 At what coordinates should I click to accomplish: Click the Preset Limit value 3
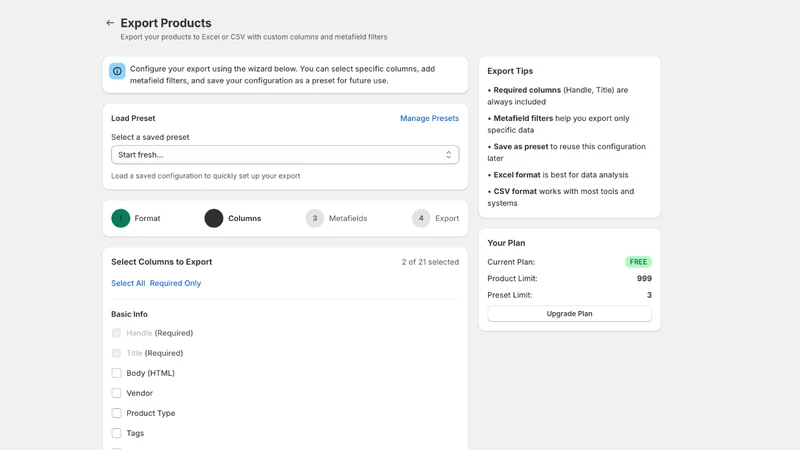coord(649,295)
